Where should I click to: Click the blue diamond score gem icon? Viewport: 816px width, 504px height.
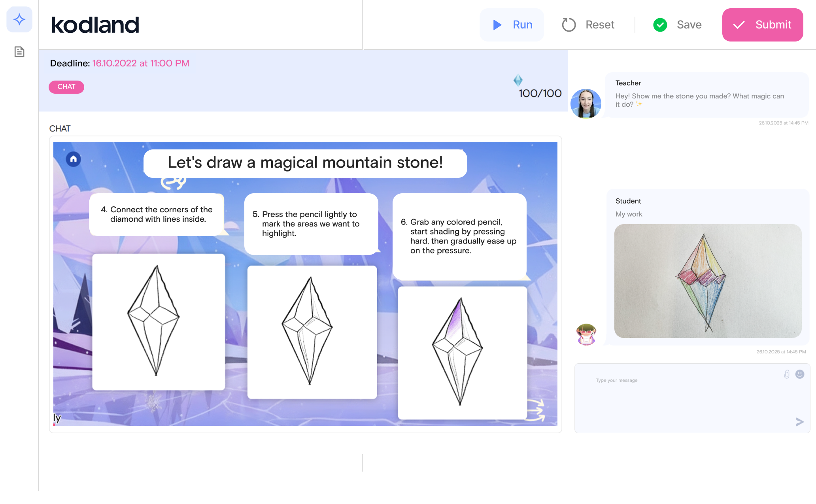[x=518, y=80]
